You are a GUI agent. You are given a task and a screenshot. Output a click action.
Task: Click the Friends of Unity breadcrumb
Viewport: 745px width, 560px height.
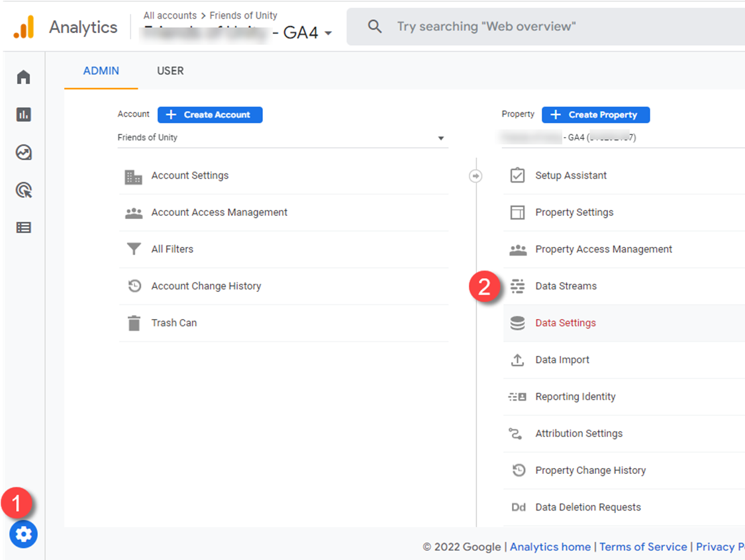[x=243, y=16]
